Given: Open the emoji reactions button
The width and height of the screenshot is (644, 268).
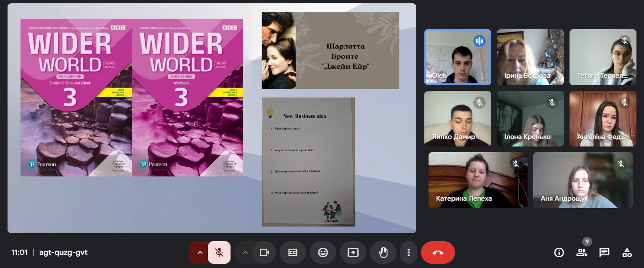Looking at the screenshot, I should pyautogui.click(x=323, y=252).
